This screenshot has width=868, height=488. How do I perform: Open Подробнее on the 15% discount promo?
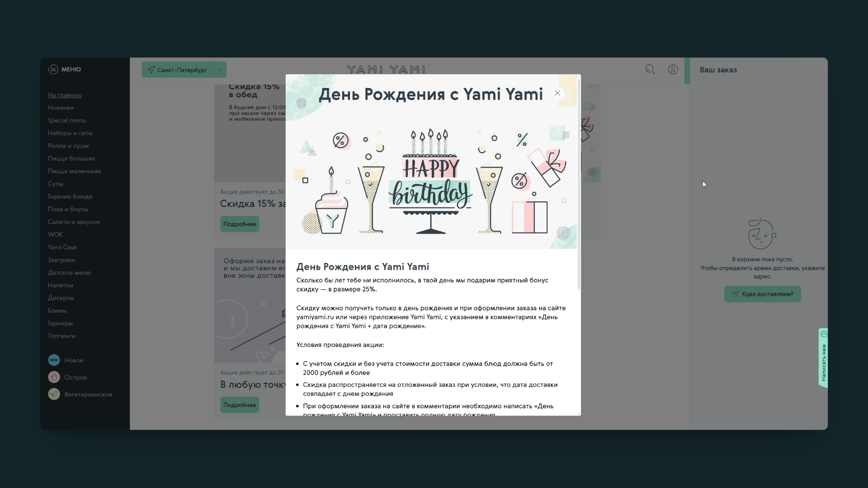[x=239, y=224]
